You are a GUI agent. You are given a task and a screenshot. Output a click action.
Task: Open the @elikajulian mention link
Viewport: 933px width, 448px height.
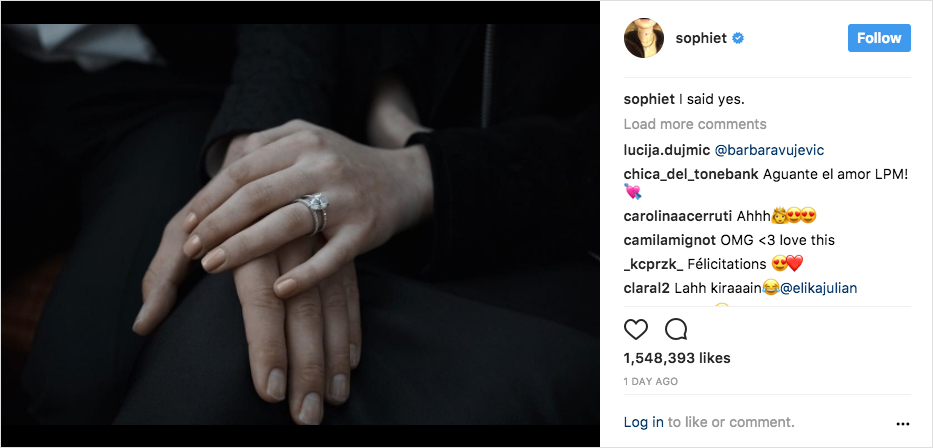[x=818, y=289]
